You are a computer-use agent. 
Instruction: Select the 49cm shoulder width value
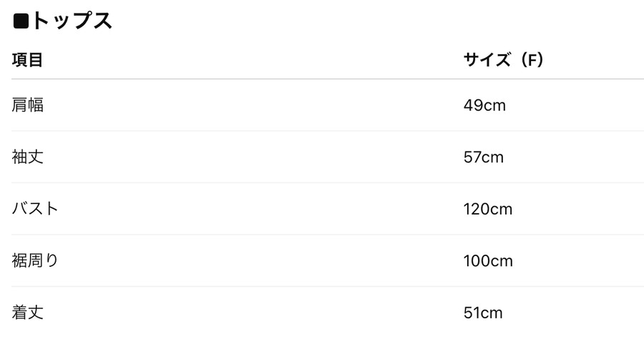(484, 105)
